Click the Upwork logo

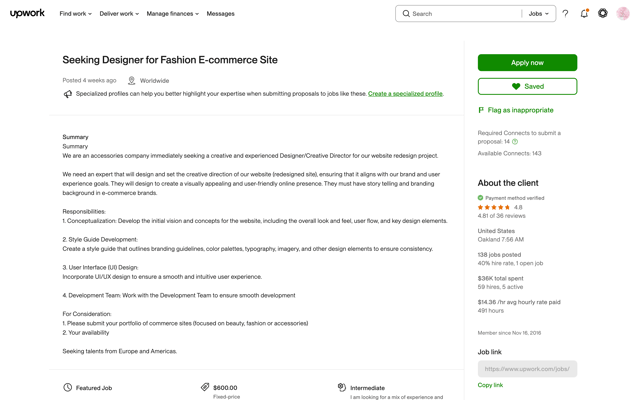(27, 13)
